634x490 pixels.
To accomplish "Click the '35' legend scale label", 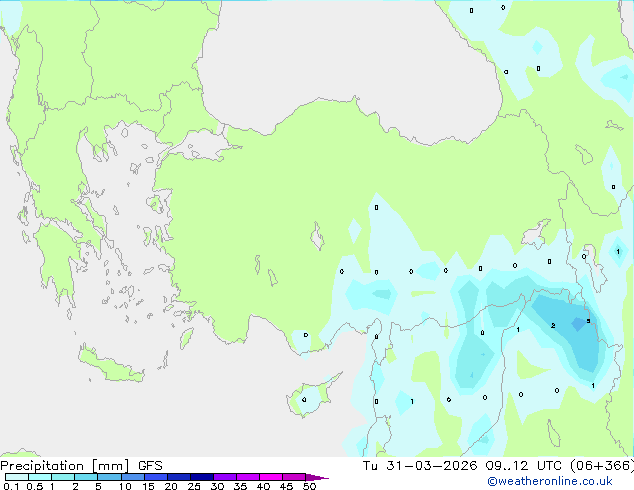I will click(241, 486).
